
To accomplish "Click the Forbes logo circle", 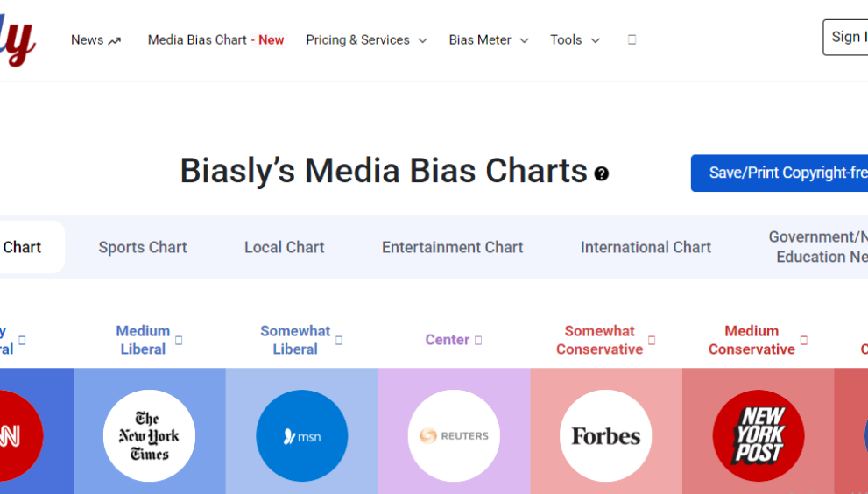I will tap(605, 435).
